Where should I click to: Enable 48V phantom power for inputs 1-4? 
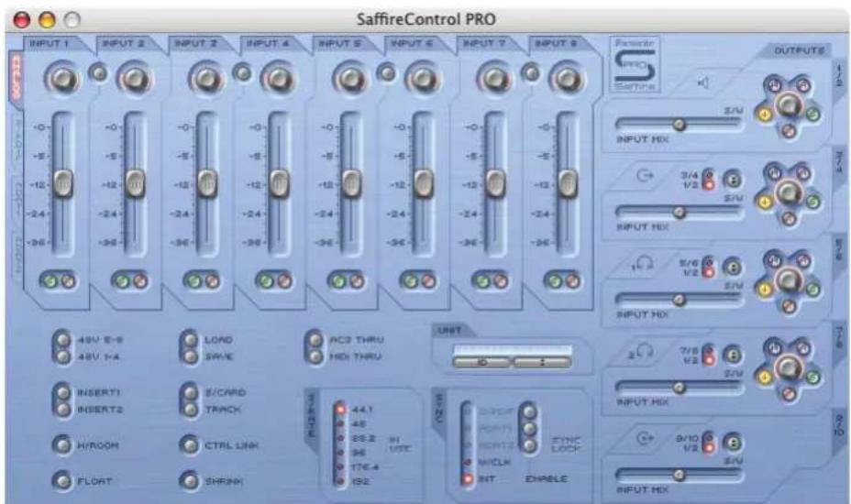[63, 356]
